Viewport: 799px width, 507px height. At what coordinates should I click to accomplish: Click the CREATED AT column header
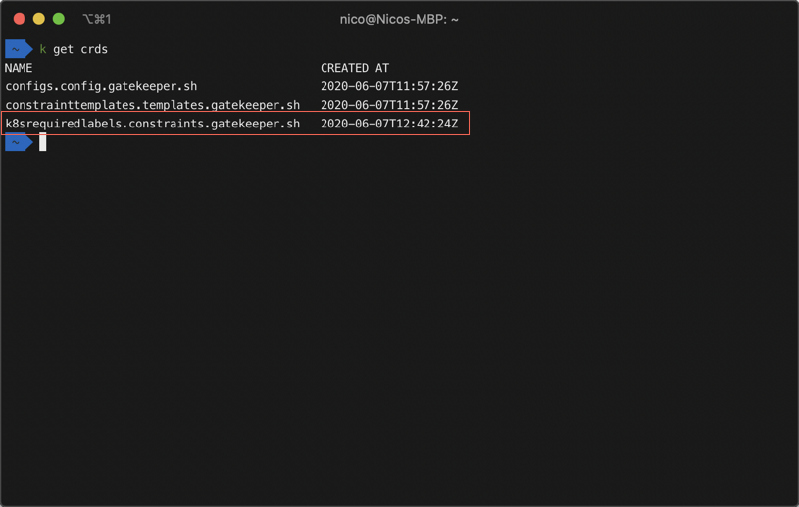(x=355, y=68)
